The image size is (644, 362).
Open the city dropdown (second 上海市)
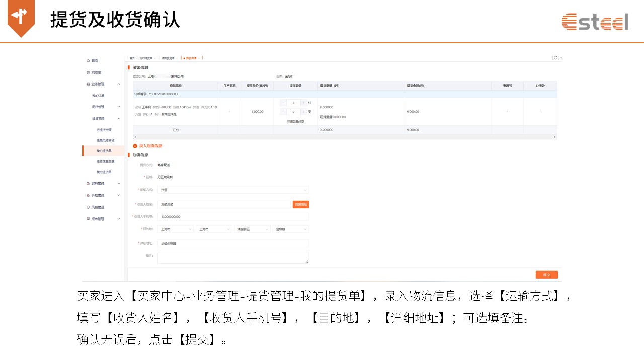coord(214,229)
